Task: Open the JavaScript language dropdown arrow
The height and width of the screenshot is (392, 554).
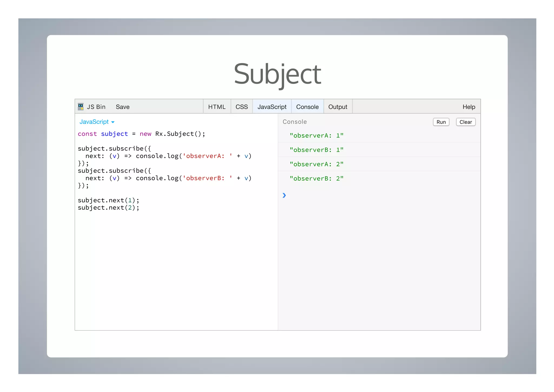Action: tap(113, 122)
